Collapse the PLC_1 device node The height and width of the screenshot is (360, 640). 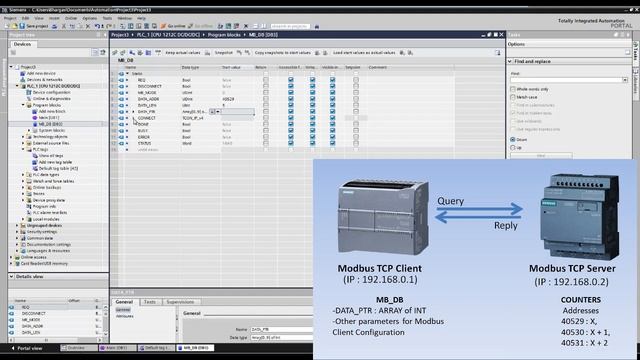(x=17, y=86)
